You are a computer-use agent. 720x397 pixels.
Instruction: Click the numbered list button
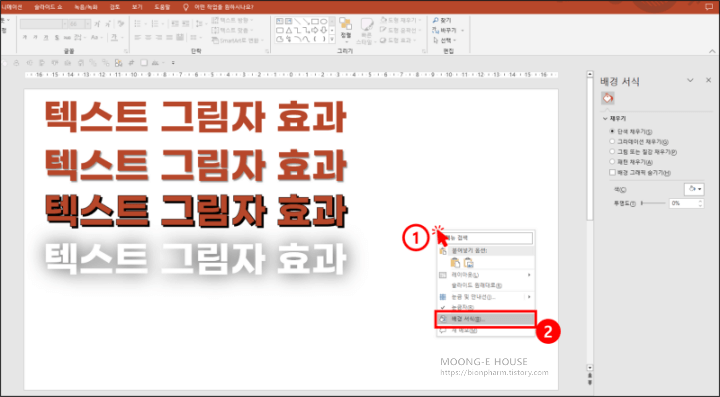156,23
